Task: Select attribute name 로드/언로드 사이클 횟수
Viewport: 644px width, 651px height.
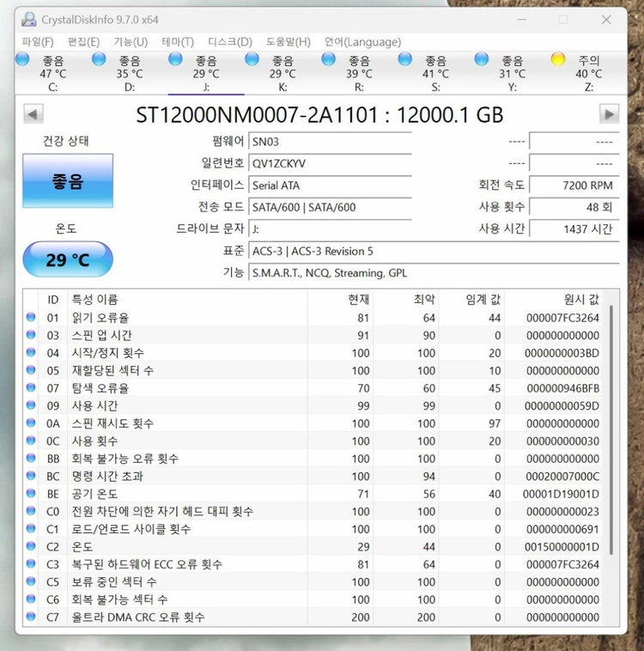Action: point(131,529)
